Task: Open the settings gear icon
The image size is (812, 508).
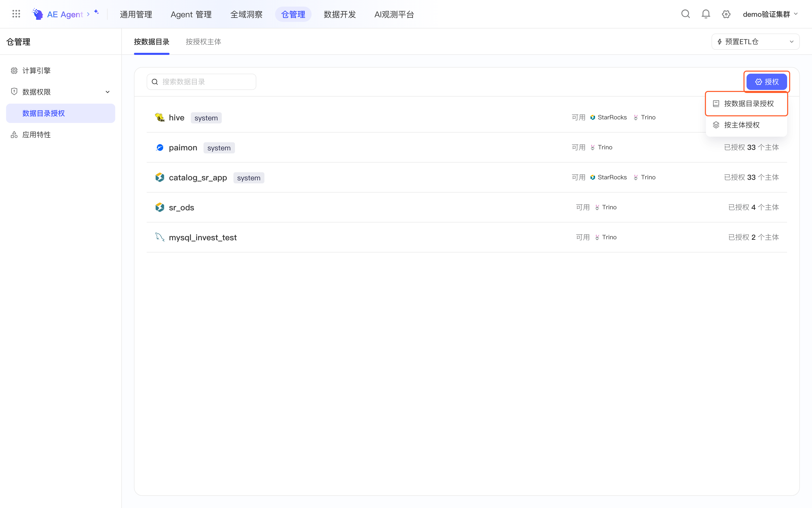Action: (x=726, y=14)
